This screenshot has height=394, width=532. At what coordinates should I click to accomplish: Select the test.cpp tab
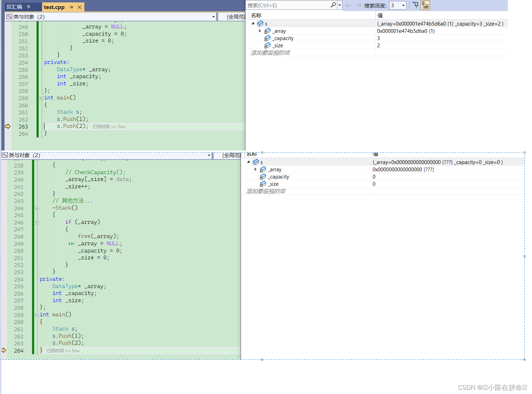tap(54, 7)
